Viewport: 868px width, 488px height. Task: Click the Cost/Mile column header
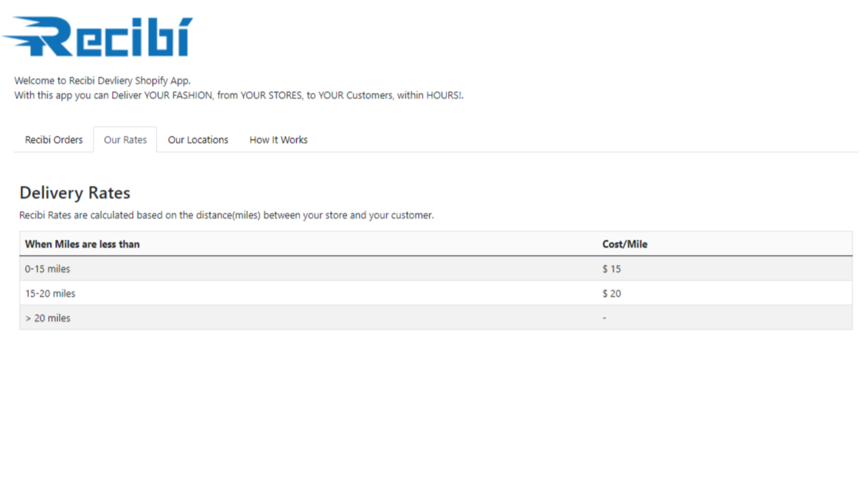[624, 244]
